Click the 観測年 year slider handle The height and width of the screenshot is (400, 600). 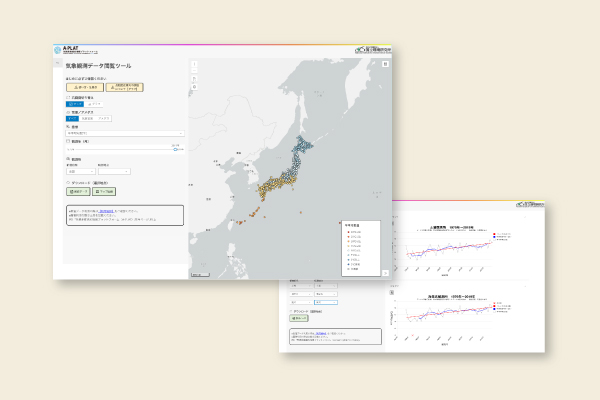[x=177, y=149]
